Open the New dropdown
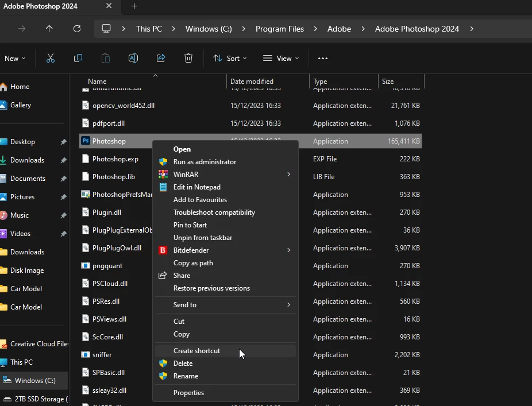532x406 pixels. [15, 59]
